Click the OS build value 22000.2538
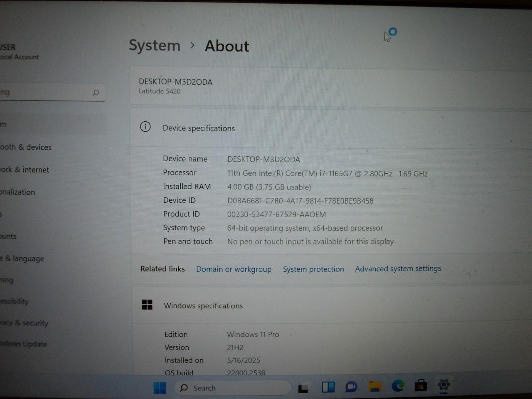 point(246,372)
